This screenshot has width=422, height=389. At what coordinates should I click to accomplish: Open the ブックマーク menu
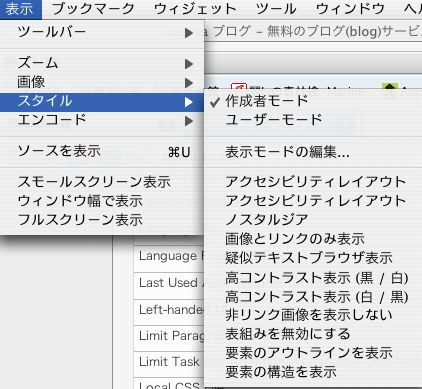(93, 9)
